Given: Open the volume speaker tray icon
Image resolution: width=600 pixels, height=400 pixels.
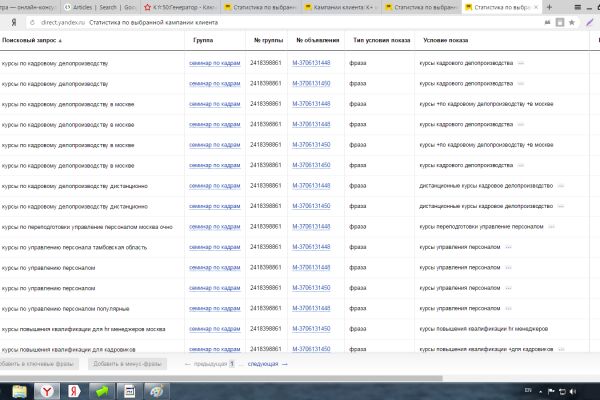Looking at the screenshot, I should (x=573, y=391).
